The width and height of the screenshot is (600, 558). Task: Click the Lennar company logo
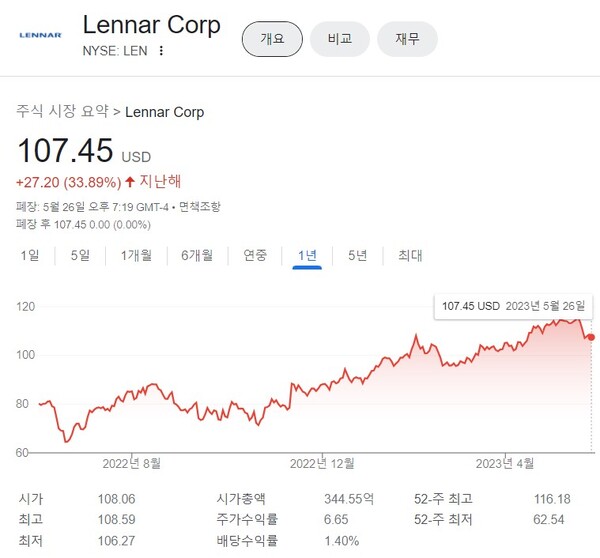tap(41, 35)
